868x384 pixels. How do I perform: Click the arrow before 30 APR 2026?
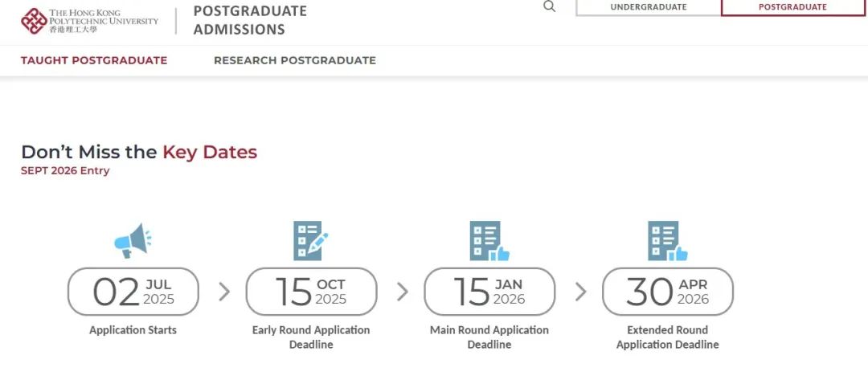coord(580,292)
